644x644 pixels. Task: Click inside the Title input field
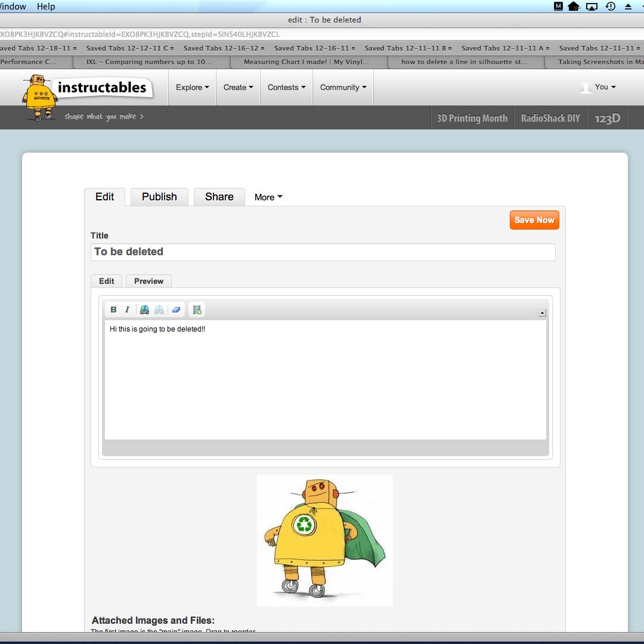pos(322,252)
